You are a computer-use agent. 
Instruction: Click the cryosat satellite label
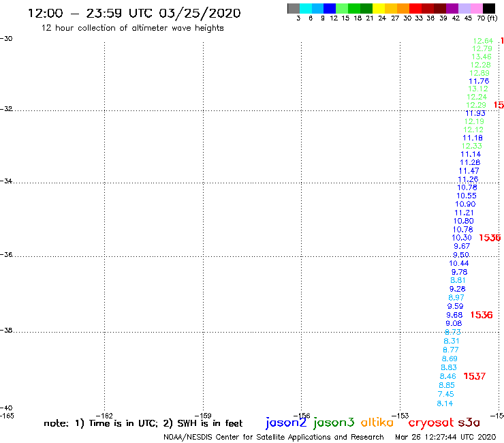pyautogui.click(x=431, y=423)
